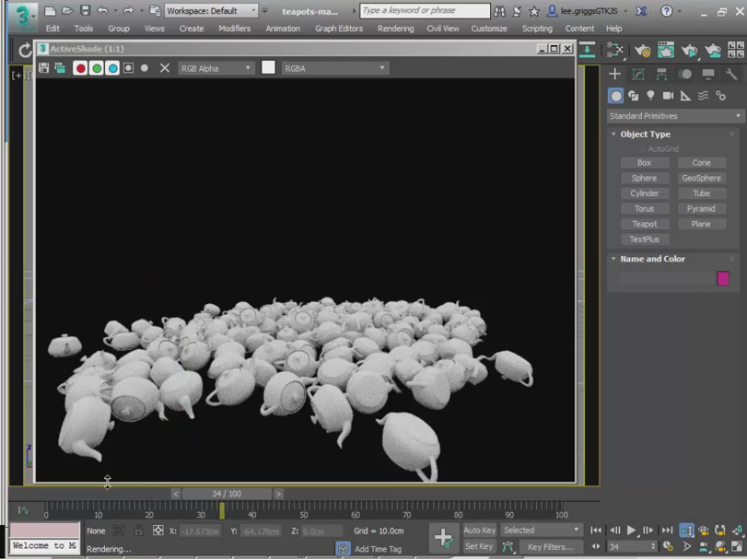Open the Standard Primitives dropdown

675,116
